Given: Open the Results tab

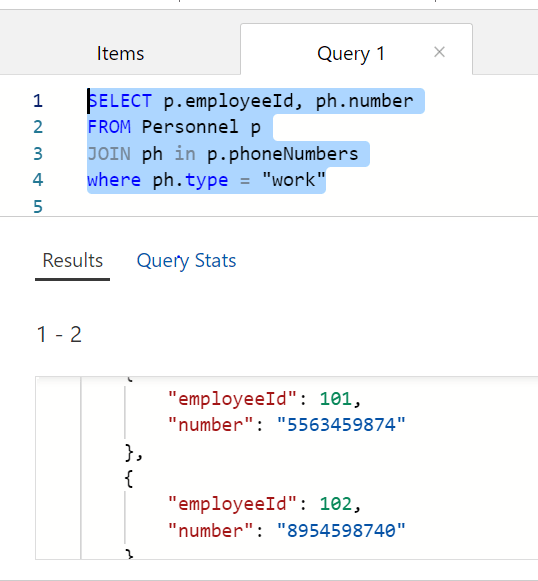Looking at the screenshot, I should (73, 260).
